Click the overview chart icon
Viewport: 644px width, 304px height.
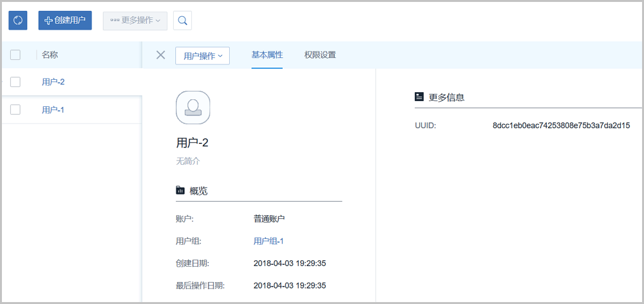tap(180, 191)
